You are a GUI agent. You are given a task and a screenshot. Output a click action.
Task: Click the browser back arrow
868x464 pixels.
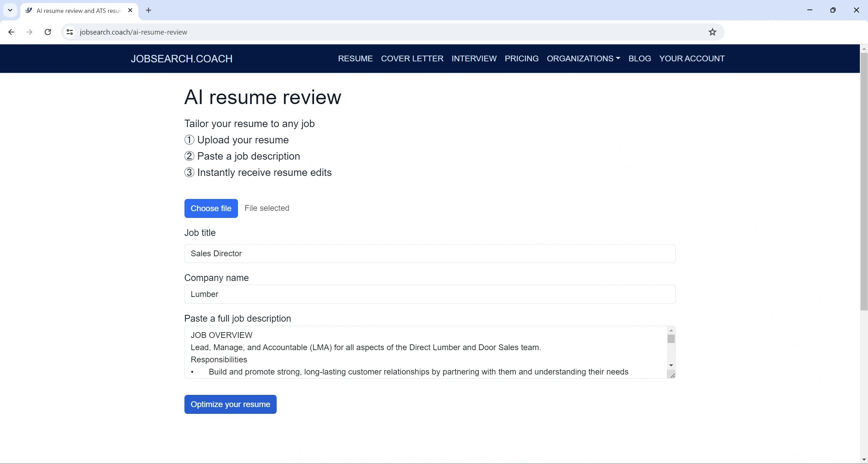coord(11,32)
